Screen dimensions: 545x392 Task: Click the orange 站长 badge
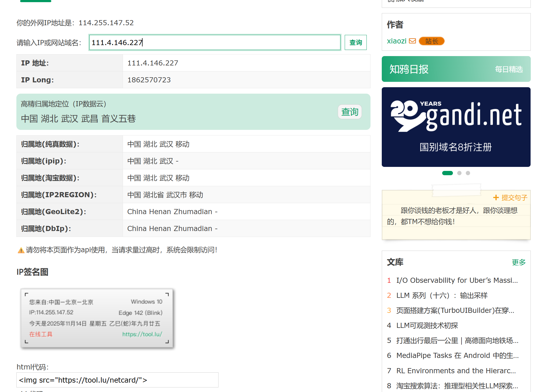point(431,41)
